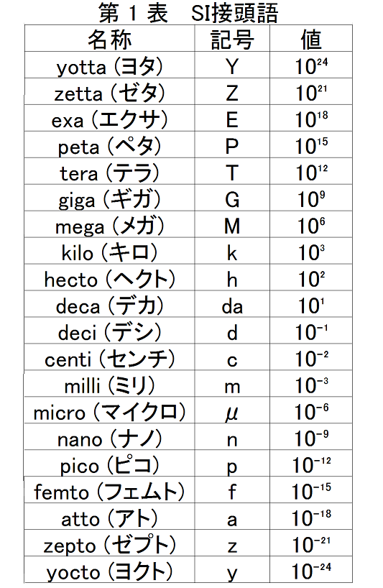Screen dimensions: 383x588
Task: Click the giga symbol G cell
Action: click(232, 198)
